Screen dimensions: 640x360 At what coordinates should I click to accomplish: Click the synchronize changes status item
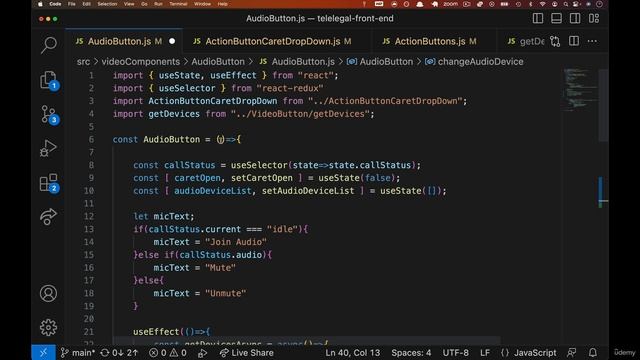click(x=119, y=353)
